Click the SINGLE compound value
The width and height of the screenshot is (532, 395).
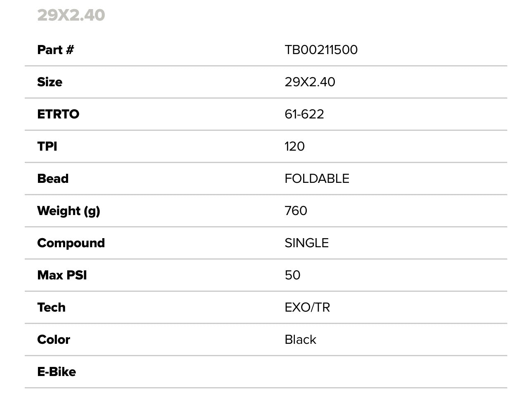click(x=306, y=243)
